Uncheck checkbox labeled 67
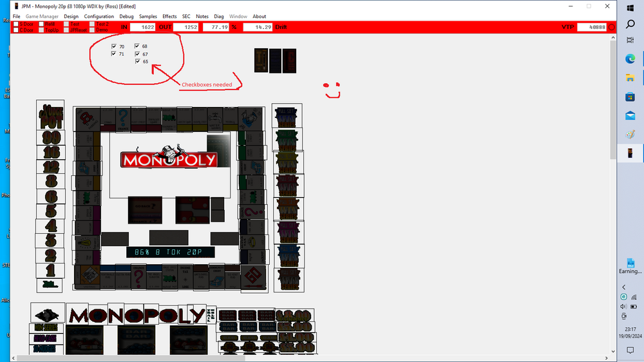The height and width of the screenshot is (362, 644). click(137, 54)
